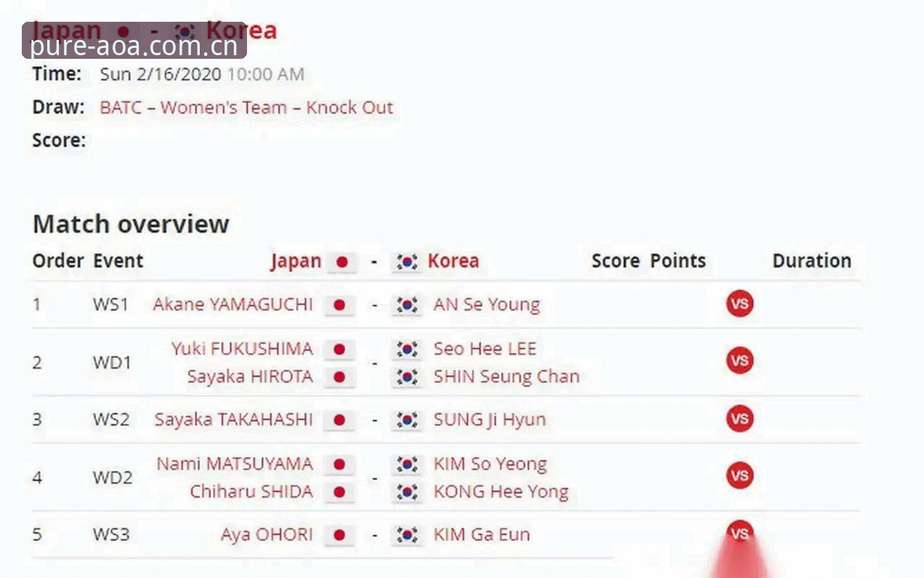Click the Japan flag next to Akane YAMAGUCHI

pyautogui.click(x=339, y=305)
